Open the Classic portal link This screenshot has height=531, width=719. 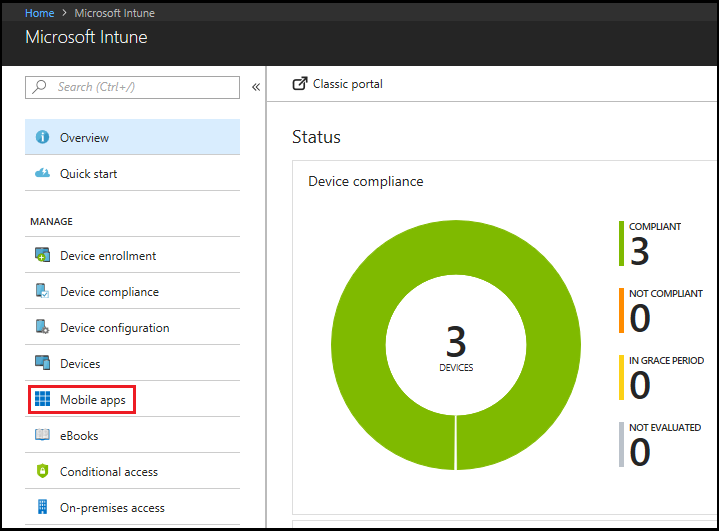click(x=347, y=84)
